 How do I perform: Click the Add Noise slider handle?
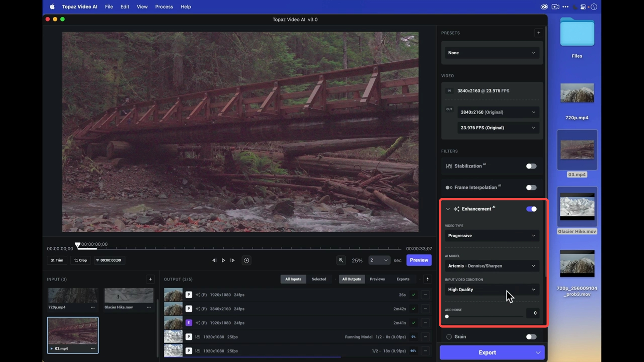pyautogui.click(x=447, y=316)
